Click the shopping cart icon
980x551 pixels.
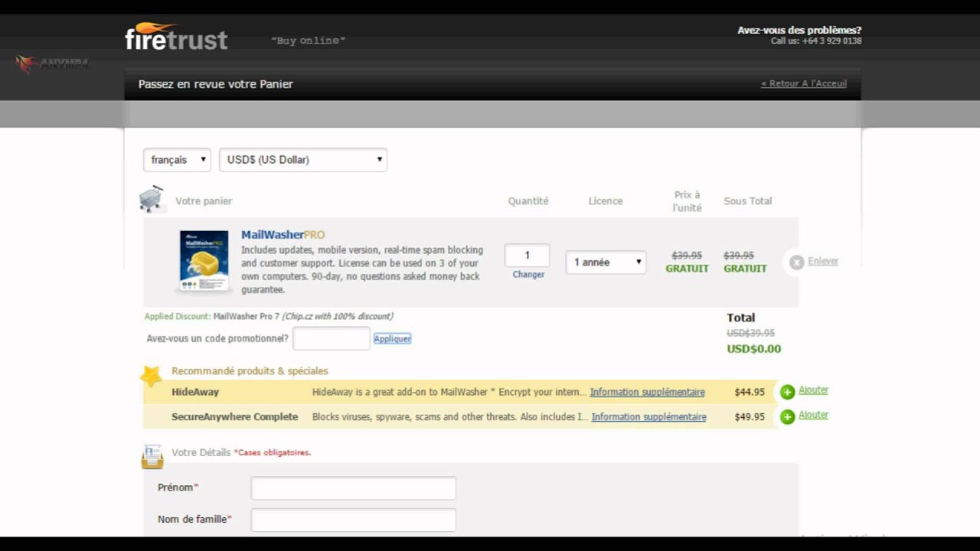point(151,198)
